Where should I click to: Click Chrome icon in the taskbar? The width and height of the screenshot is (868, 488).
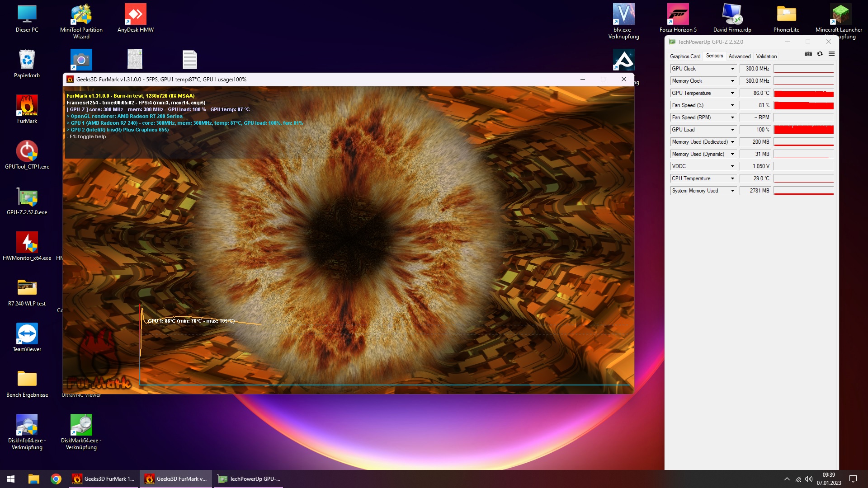(56, 479)
